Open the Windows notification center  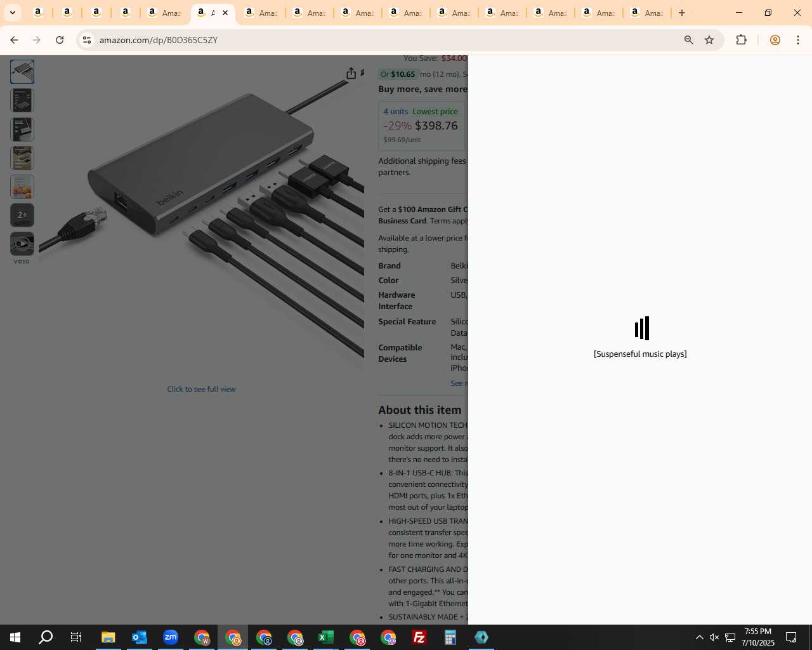[791, 637]
